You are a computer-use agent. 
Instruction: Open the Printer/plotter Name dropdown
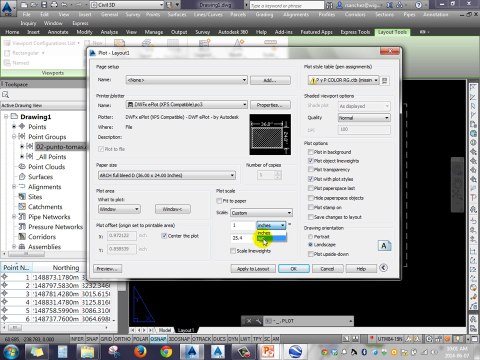click(x=187, y=105)
